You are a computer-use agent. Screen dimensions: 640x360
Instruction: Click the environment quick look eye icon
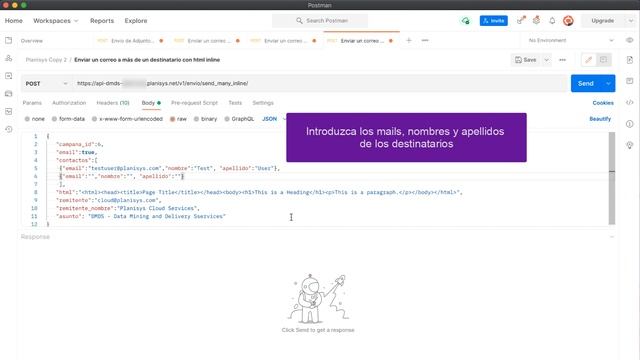(629, 40)
